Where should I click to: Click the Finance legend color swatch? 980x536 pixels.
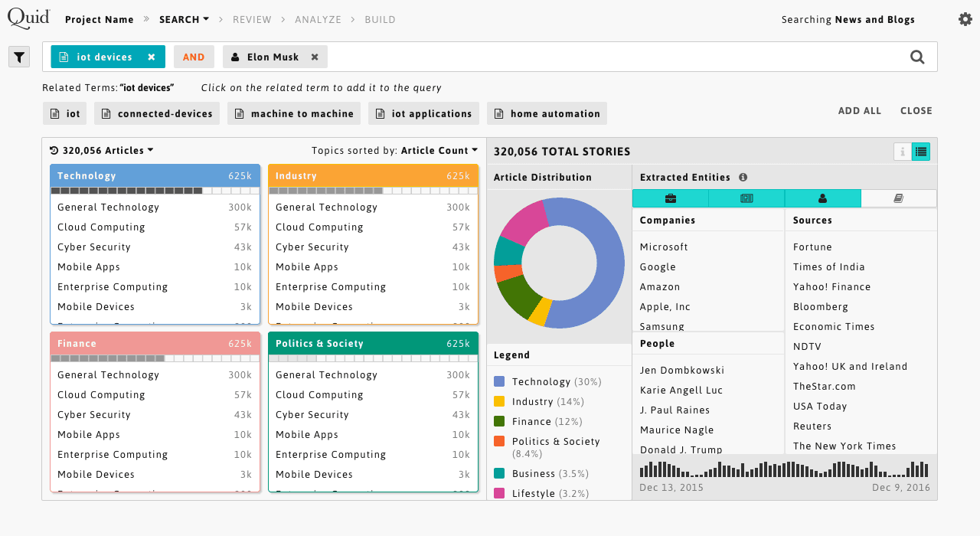coord(499,421)
